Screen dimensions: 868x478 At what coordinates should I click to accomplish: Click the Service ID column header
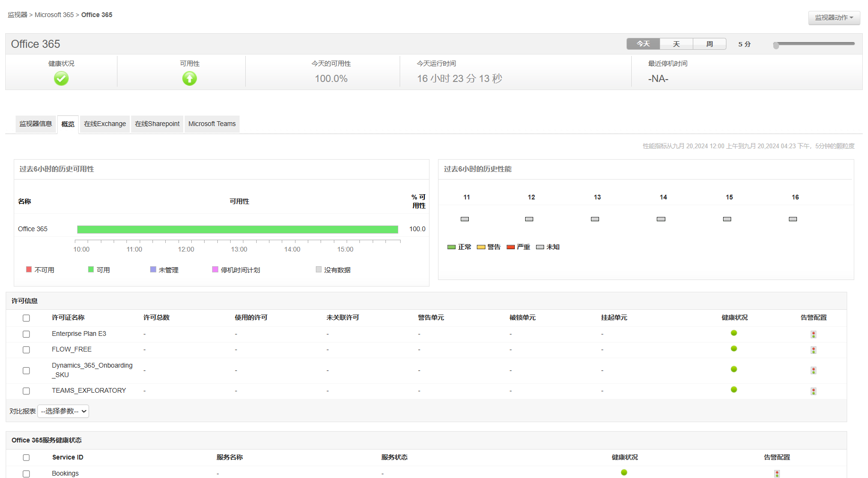pos(68,457)
